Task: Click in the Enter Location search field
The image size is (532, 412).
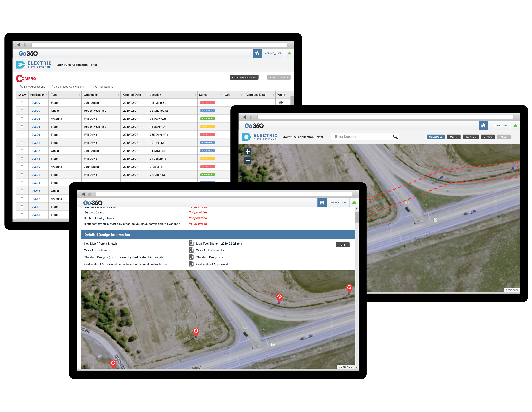Action: point(362,137)
